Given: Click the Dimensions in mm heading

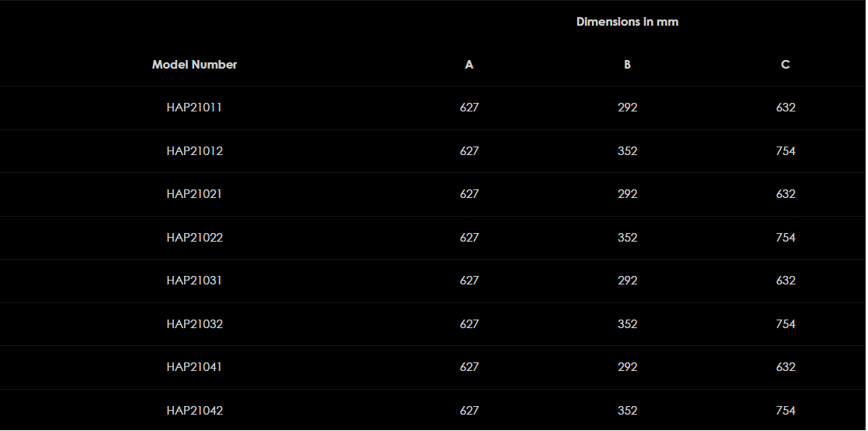Looking at the screenshot, I should [627, 22].
